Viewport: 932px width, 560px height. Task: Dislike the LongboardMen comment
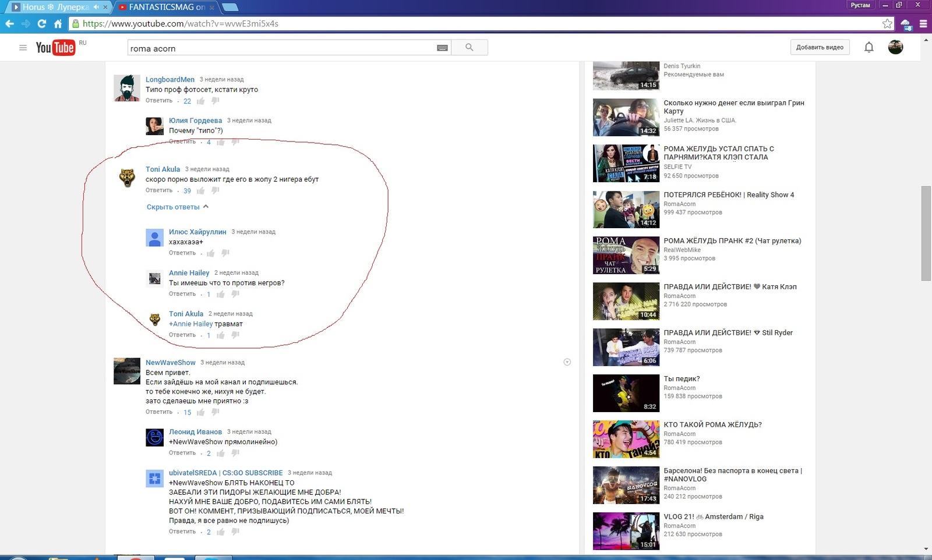[216, 101]
